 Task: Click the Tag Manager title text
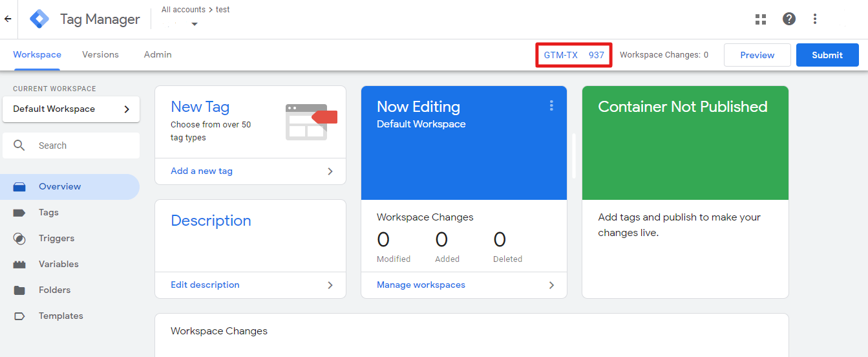100,19
